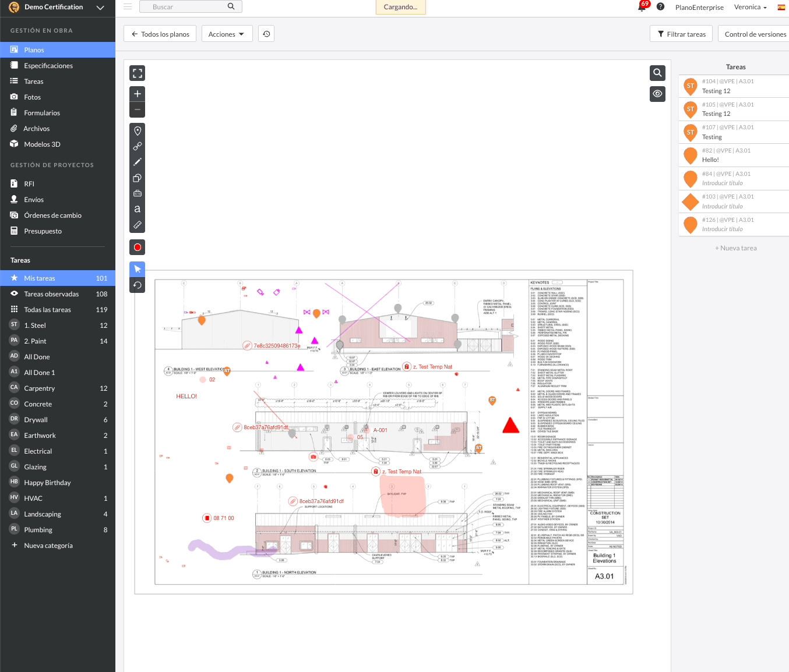Open task #126 Introducir título

(x=734, y=225)
